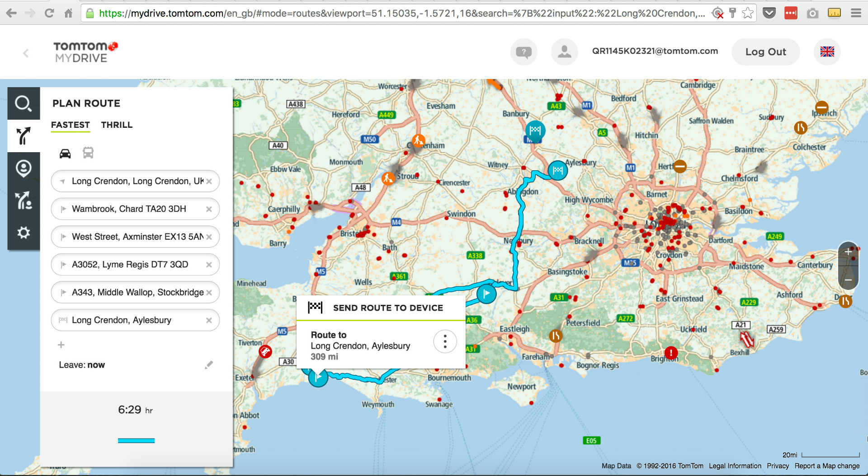Click the browser address bar URL
Image resolution: width=868 pixels, height=476 pixels.
click(402, 13)
